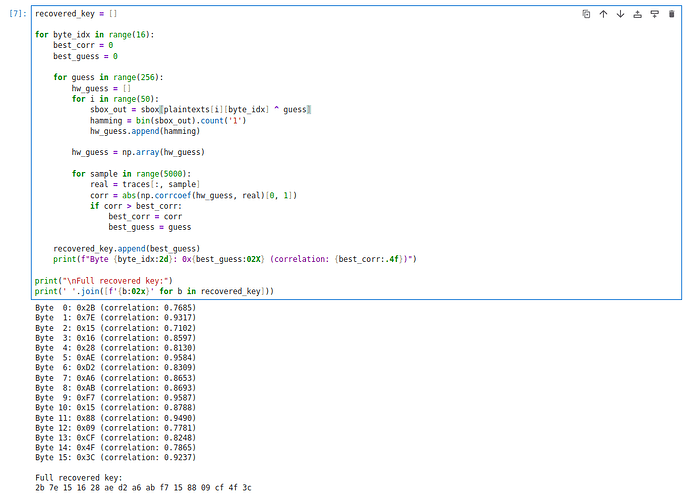Screen dimensions: 690x495
Task: Click output row 'Byte 10: 0x15'
Action: click(x=115, y=407)
